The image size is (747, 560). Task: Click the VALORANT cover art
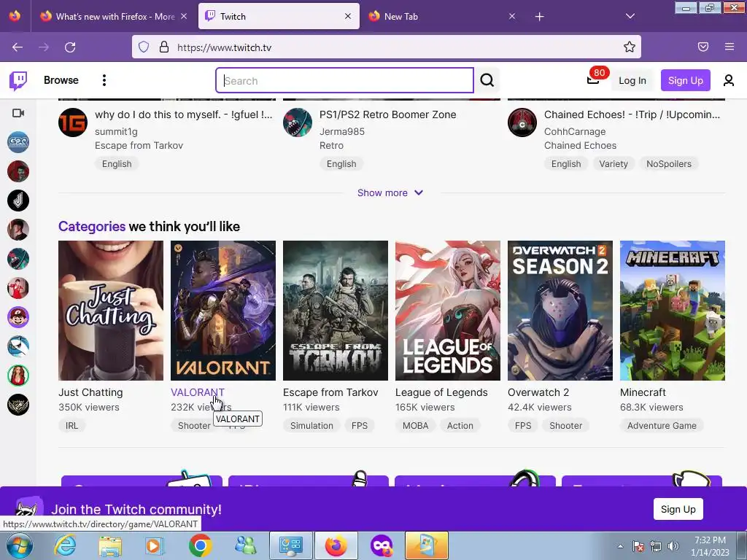point(223,311)
